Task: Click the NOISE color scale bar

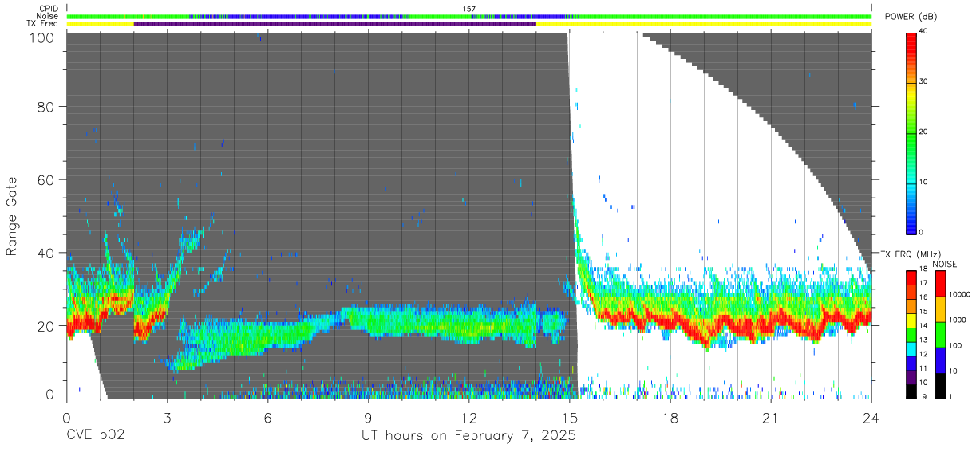Action: coord(941,335)
